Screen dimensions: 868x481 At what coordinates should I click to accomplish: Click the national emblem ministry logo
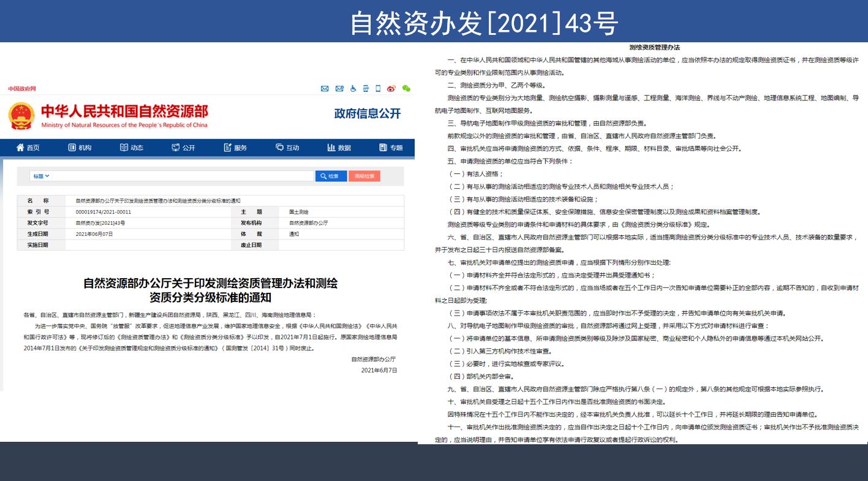[x=21, y=115]
